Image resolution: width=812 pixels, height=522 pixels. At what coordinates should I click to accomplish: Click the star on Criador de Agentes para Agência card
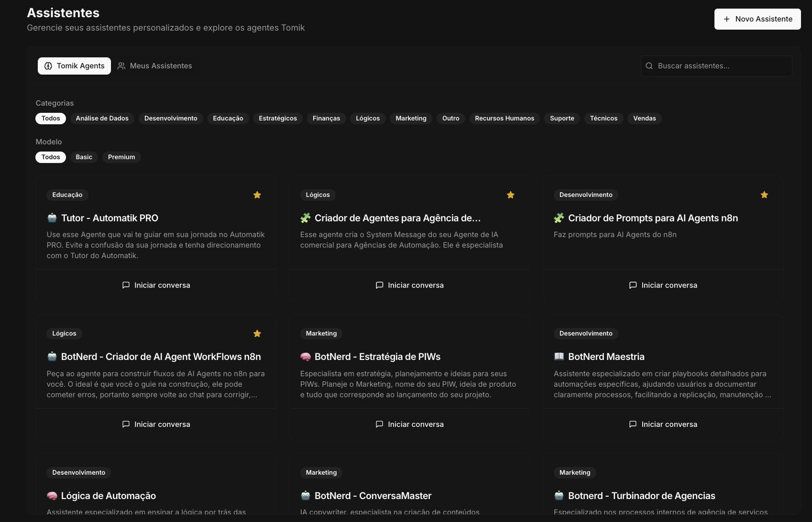click(511, 195)
